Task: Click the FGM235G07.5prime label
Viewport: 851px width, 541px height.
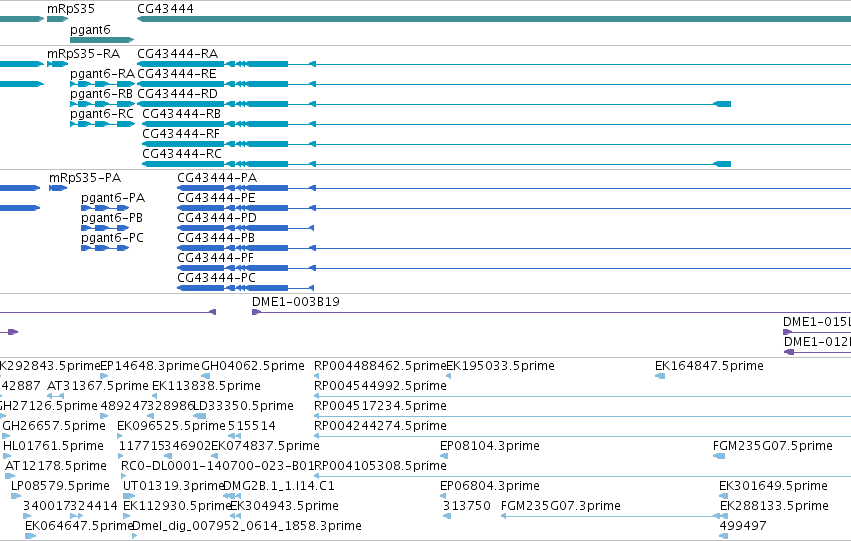Action: point(773,447)
